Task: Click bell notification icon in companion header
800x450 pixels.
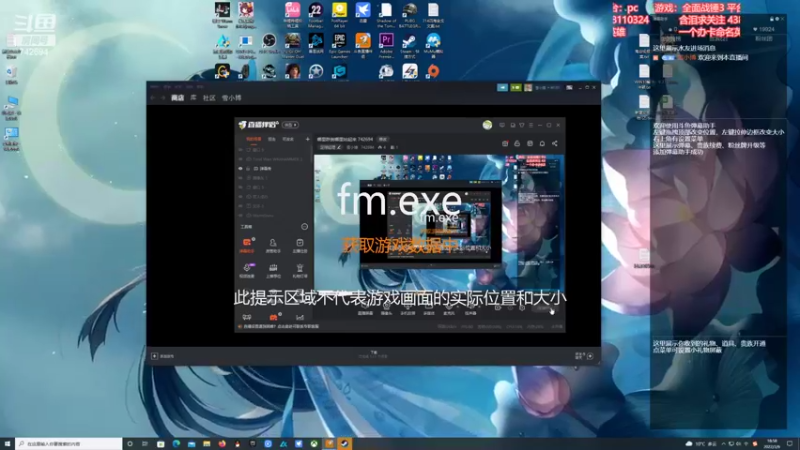Action: click(x=542, y=144)
